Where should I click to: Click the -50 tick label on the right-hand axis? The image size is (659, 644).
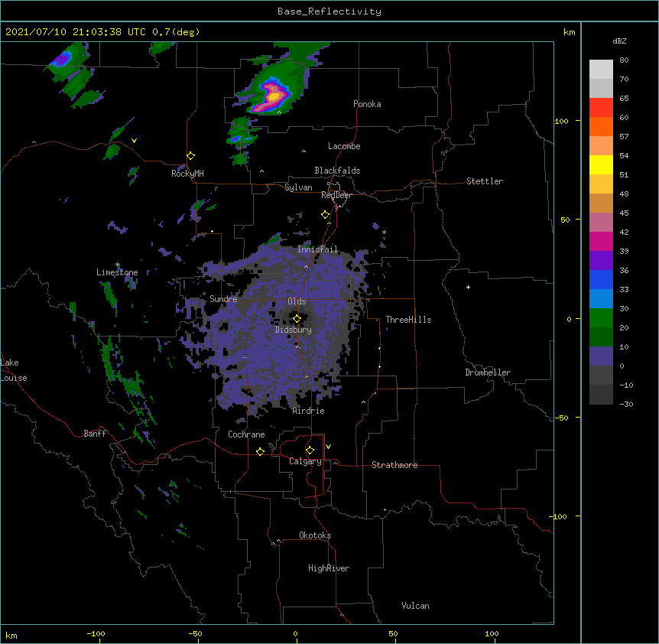pos(561,418)
